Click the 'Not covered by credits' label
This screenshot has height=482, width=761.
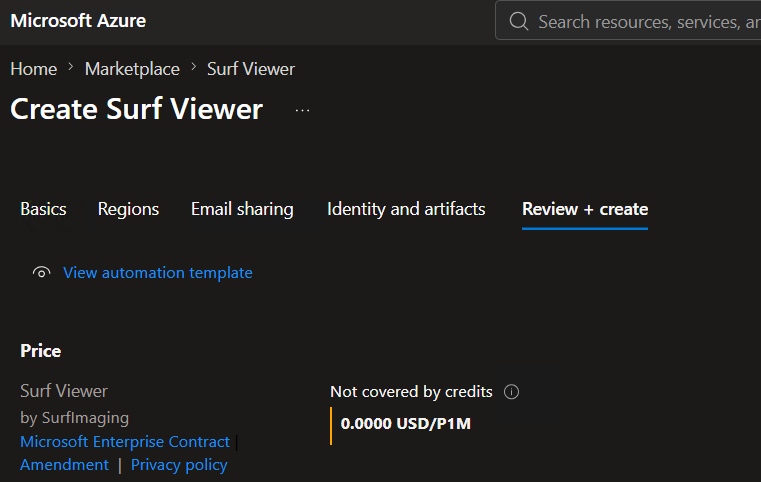click(x=411, y=392)
